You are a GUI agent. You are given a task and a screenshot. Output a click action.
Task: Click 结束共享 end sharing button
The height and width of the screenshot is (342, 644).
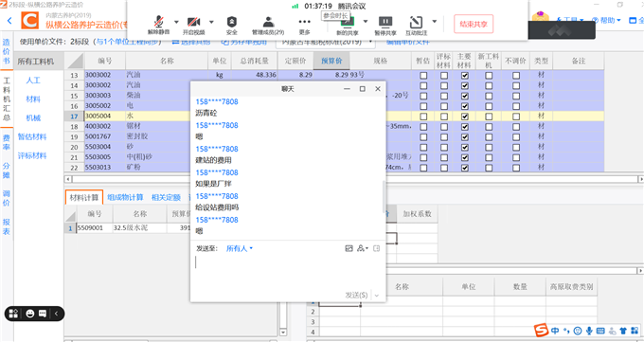coord(474,24)
